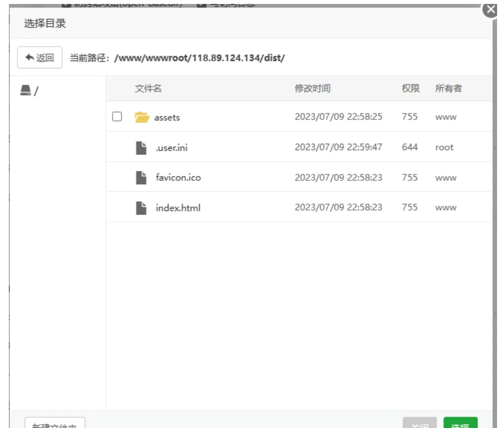Open the assets folder icon
Screen dimensions: 504x428
click(x=142, y=117)
